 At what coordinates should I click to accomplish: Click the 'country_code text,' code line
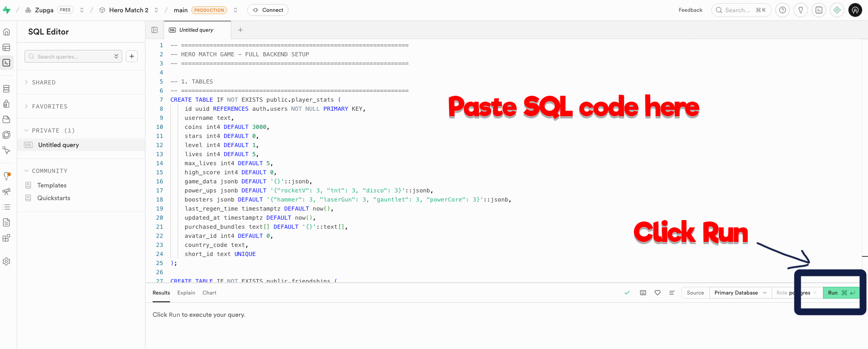pos(216,245)
